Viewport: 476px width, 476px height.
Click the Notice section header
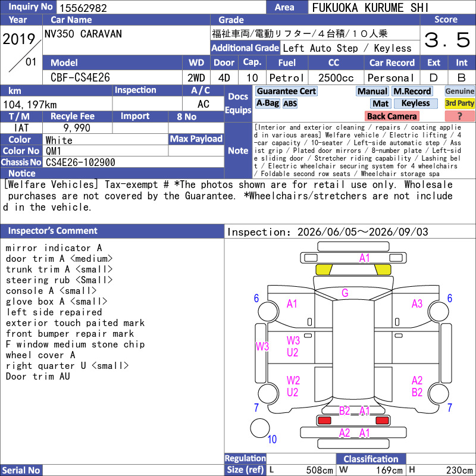click(x=112, y=173)
